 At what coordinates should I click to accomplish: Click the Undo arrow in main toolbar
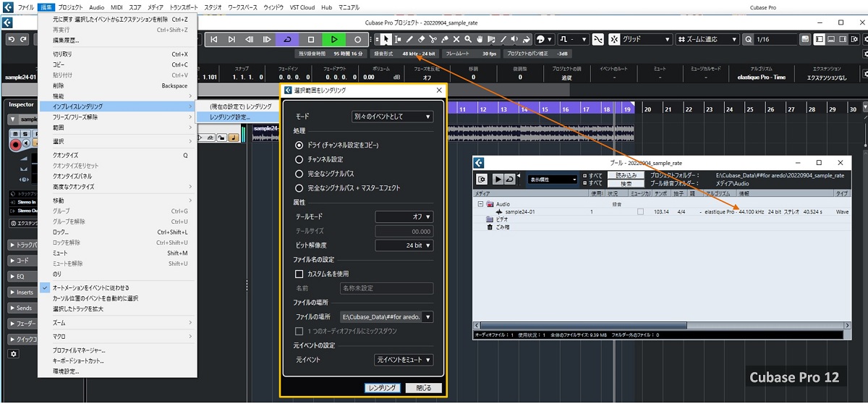[12, 39]
